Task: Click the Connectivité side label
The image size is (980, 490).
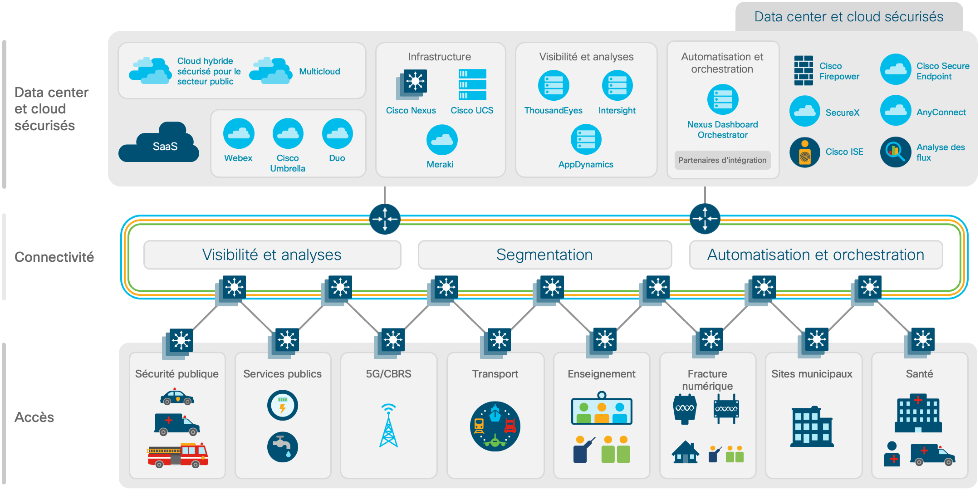Action: coord(54,257)
